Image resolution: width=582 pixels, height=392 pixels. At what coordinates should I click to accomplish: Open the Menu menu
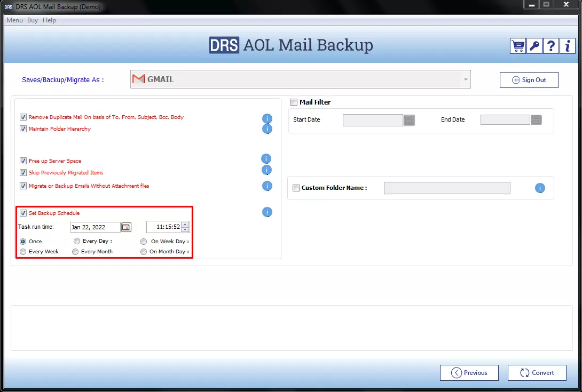click(14, 20)
